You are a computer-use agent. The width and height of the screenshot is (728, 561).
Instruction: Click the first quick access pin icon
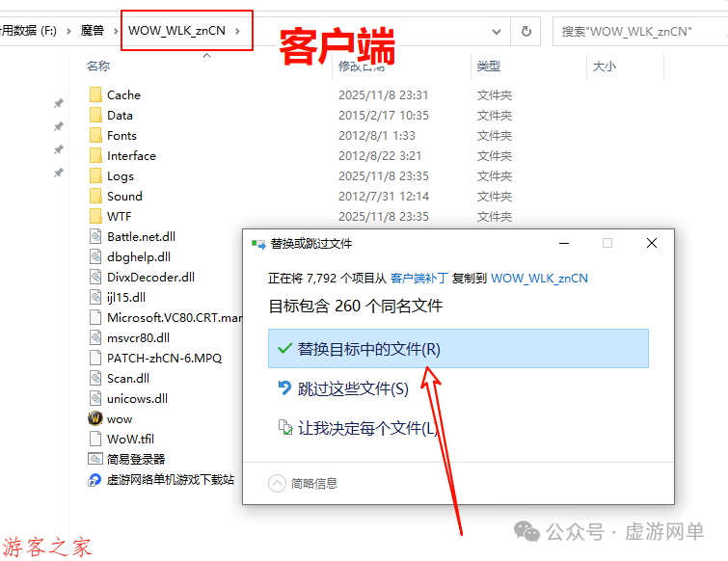[59, 103]
